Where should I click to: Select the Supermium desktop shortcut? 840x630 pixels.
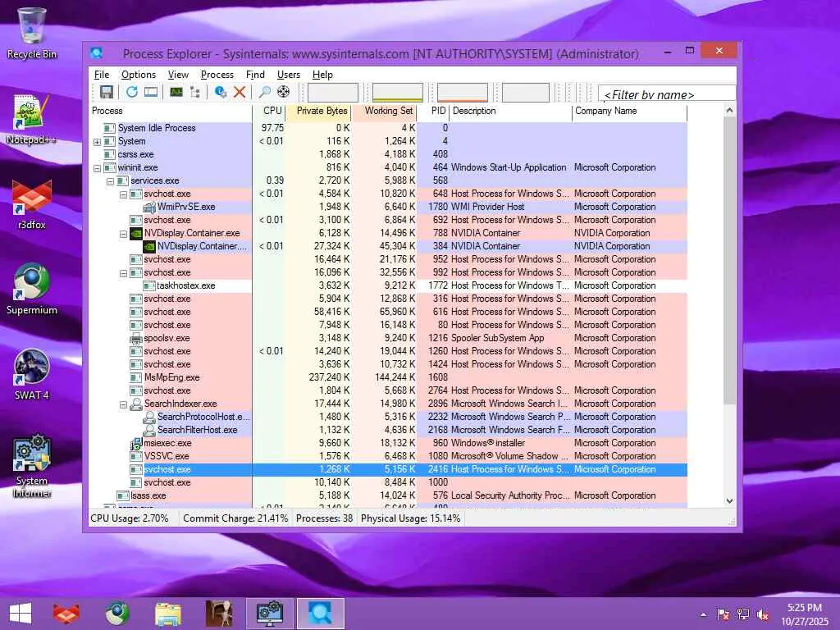(32, 290)
